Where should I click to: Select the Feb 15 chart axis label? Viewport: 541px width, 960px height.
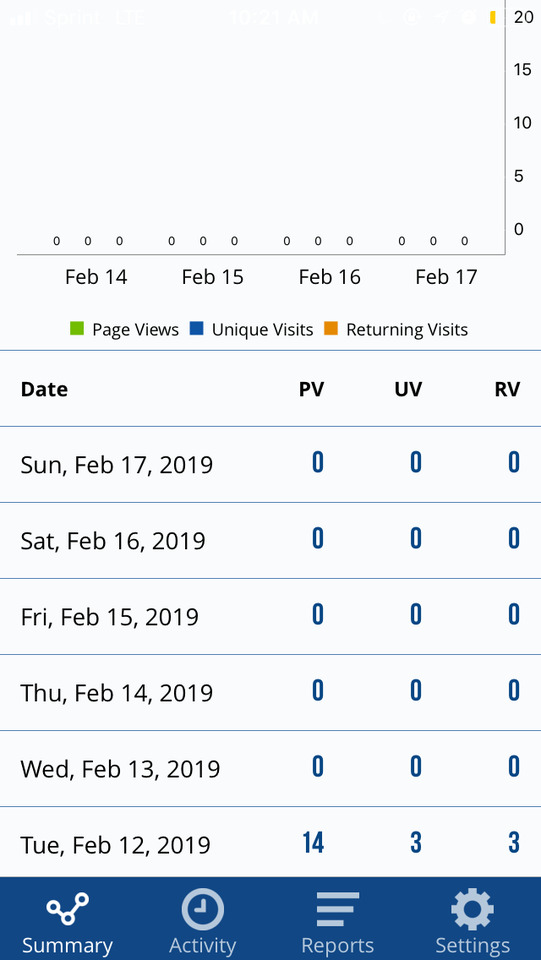tap(212, 277)
